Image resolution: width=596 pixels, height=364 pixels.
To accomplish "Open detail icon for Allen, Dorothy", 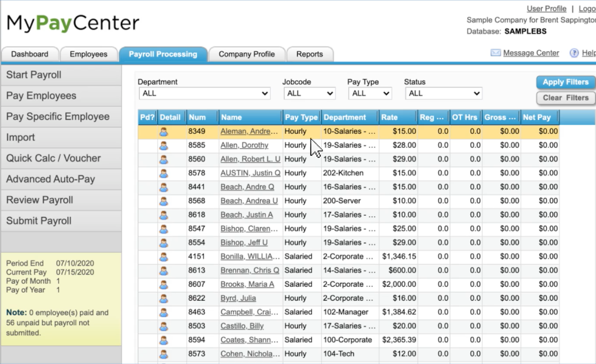I will coord(164,145).
